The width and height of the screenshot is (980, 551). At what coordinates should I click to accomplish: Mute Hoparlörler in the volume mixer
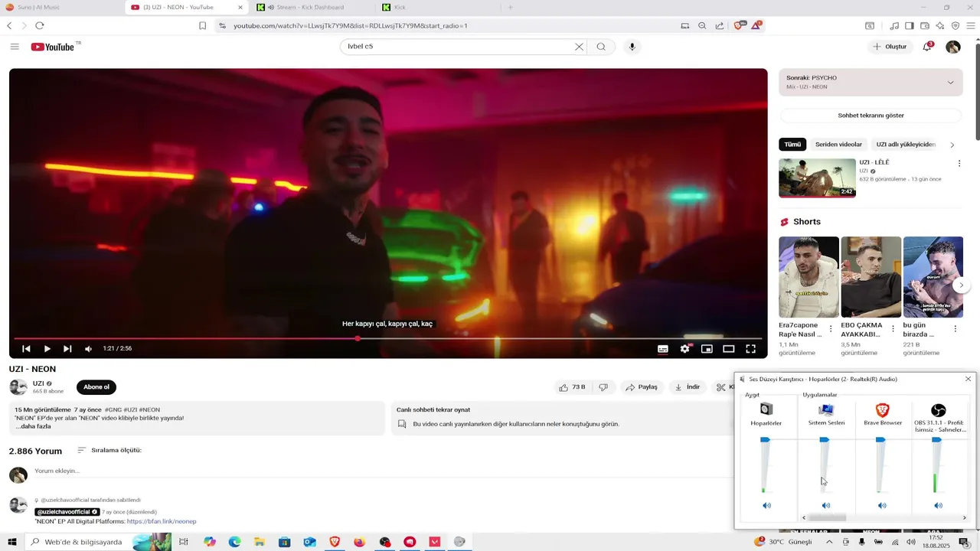pyautogui.click(x=766, y=506)
